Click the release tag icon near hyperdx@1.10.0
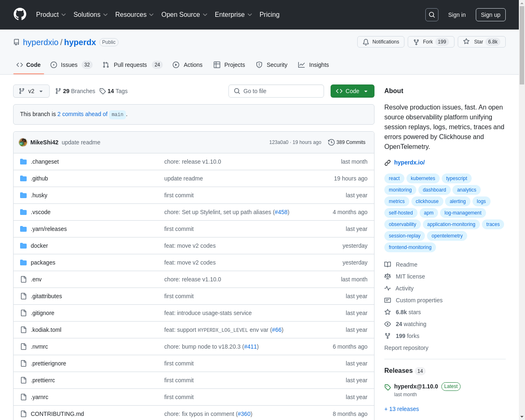Viewport: 525px width, 420px height. 388,387
